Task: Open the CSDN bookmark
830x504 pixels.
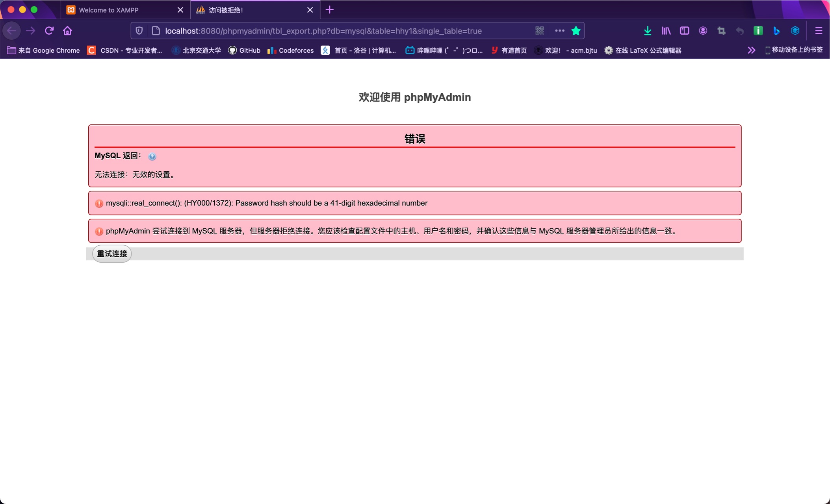Action: click(x=124, y=50)
